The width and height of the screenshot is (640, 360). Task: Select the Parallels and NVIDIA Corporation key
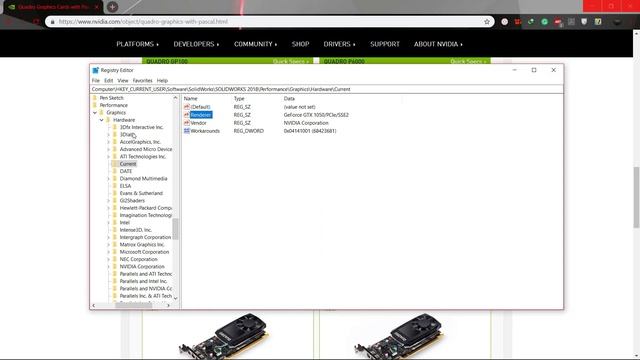tap(146, 289)
